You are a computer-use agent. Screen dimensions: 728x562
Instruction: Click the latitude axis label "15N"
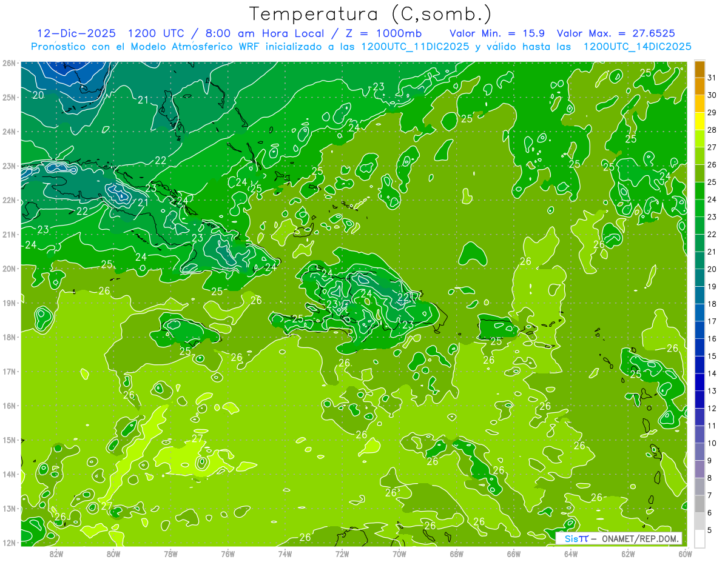coord(9,440)
